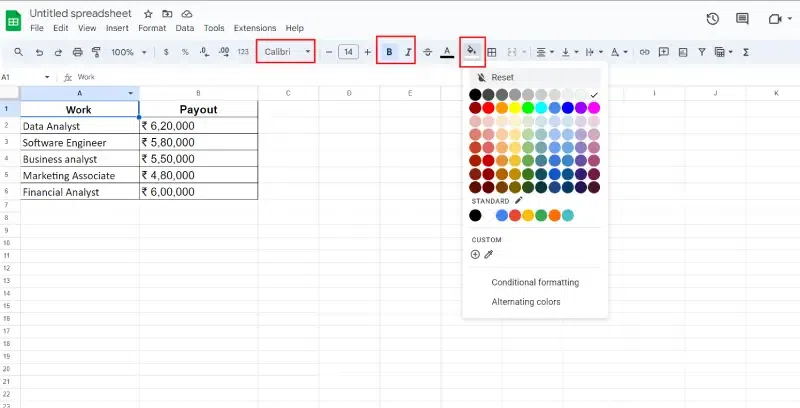The image size is (800, 408).
Task: Click the create a filter icon
Action: [x=702, y=52]
